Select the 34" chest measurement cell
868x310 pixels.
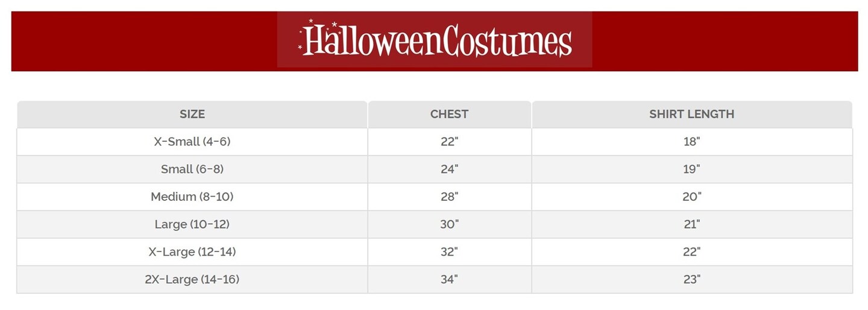pyautogui.click(x=449, y=279)
